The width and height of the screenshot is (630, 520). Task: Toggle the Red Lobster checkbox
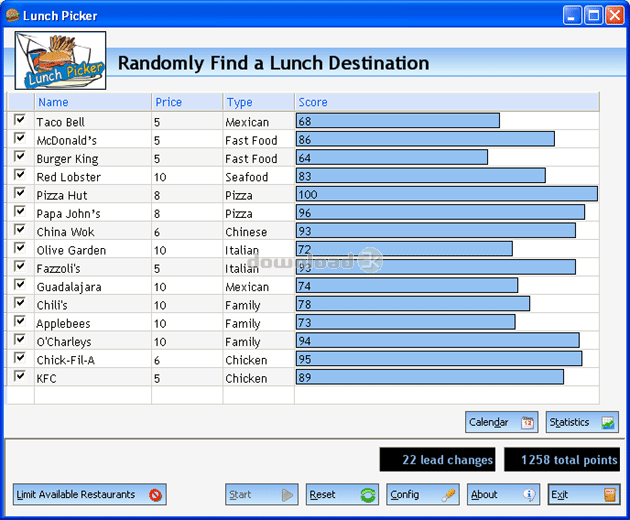pos(19,174)
